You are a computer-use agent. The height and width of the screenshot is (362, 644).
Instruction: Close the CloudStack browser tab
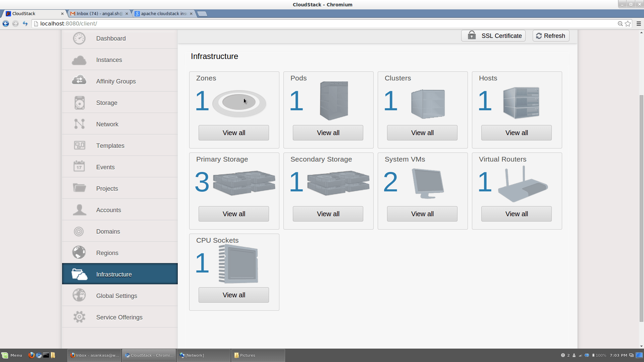pos(62,14)
